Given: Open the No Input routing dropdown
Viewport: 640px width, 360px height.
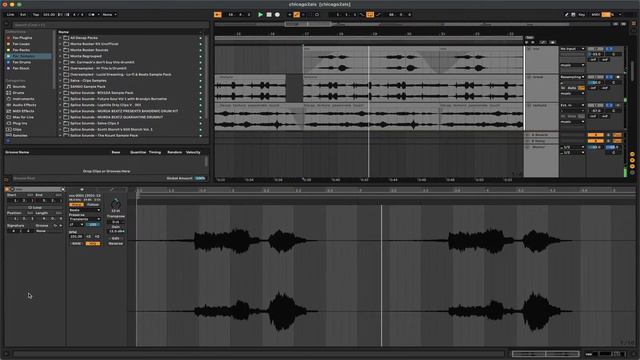Looking at the screenshot, I should [x=572, y=49].
